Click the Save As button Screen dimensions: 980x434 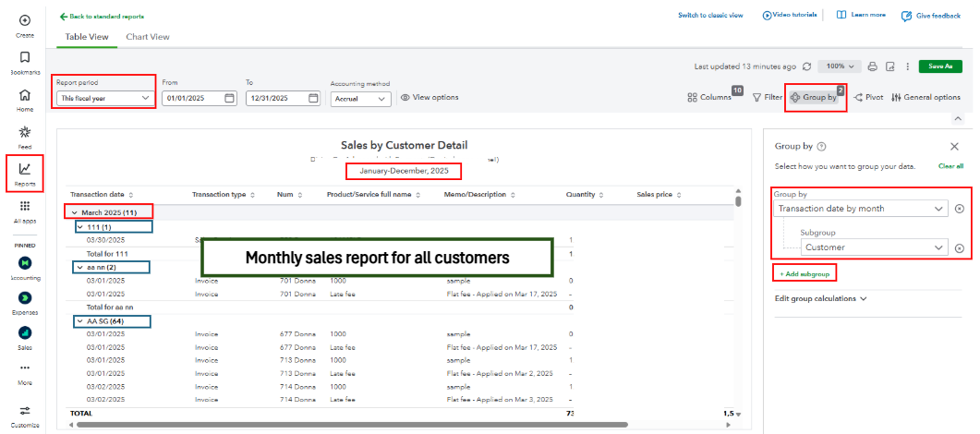pos(940,66)
